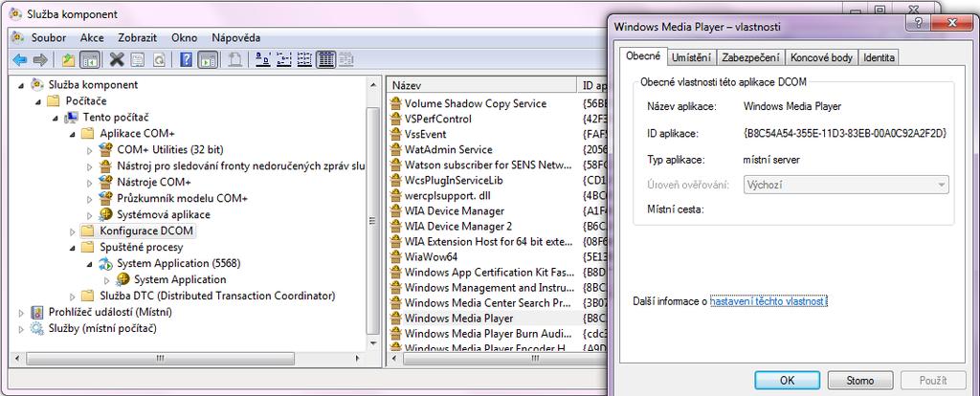Open the Soubor menu
The width and height of the screenshot is (980, 396).
(x=49, y=37)
